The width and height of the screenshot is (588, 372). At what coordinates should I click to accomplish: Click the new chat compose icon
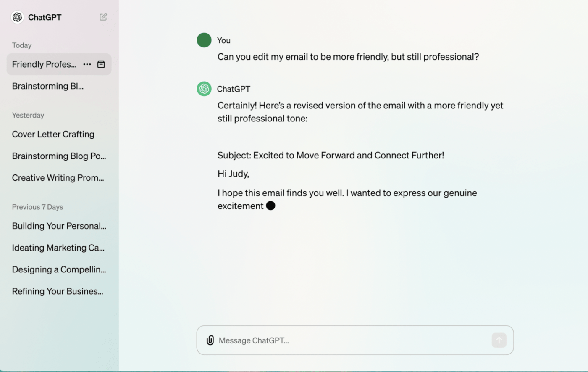tap(103, 17)
